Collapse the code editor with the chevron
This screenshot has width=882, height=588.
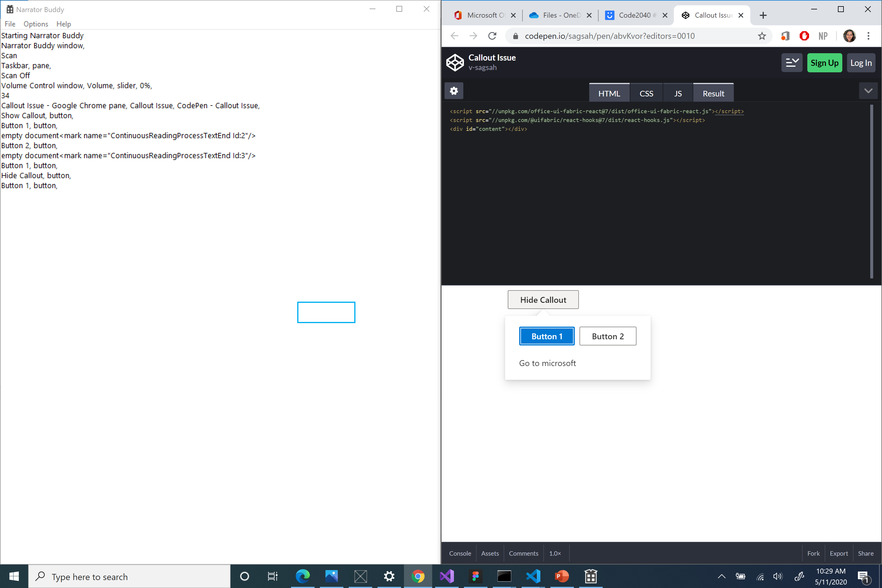pyautogui.click(x=868, y=91)
